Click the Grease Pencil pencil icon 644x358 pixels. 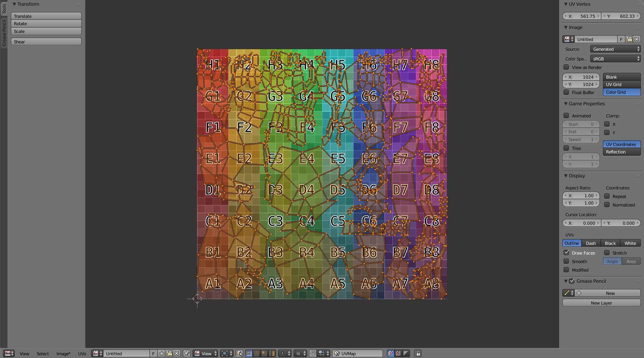(568, 293)
